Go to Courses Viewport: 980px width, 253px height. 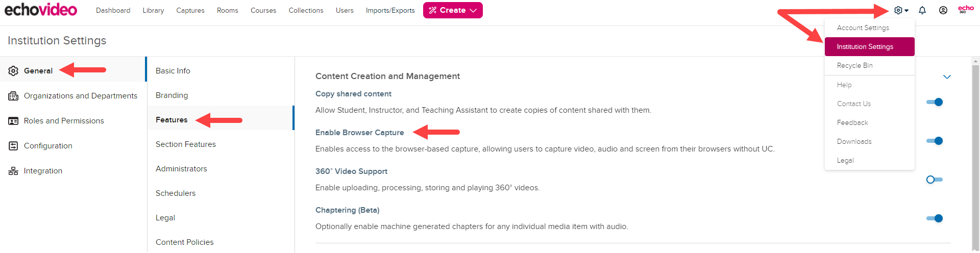click(x=263, y=10)
